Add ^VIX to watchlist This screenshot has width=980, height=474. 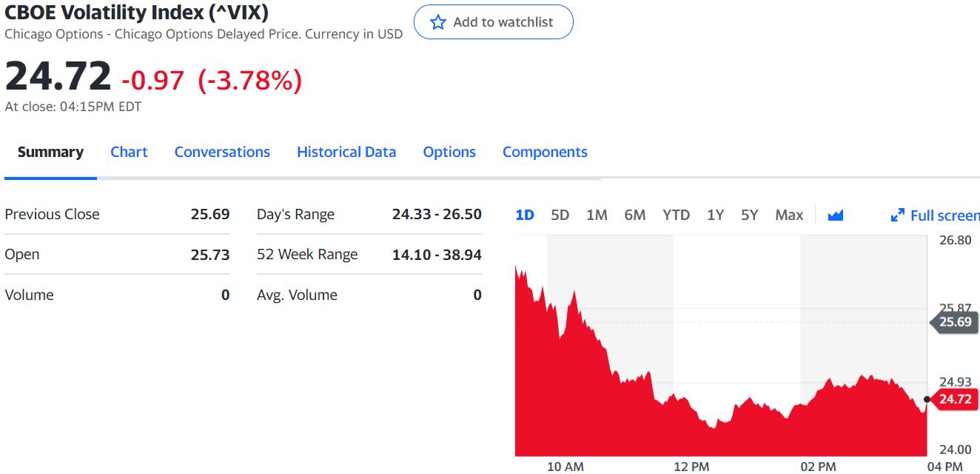[x=493, y=22]
